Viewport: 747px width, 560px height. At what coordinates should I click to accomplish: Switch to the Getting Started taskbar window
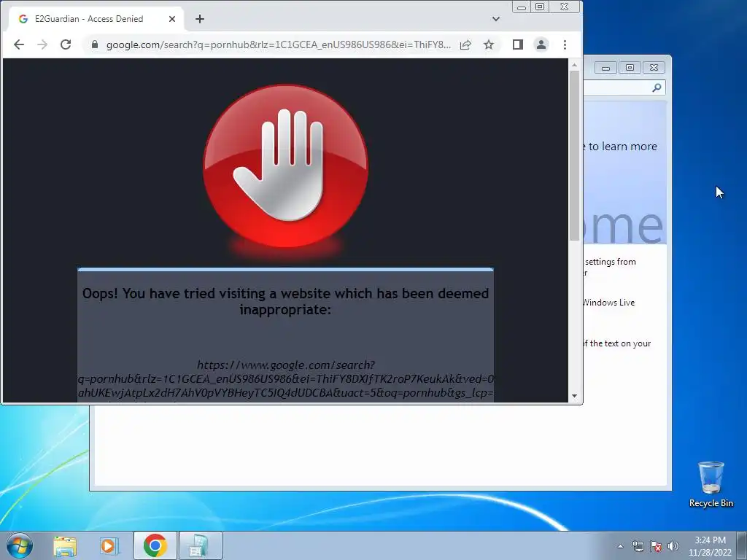coord(200,545)
